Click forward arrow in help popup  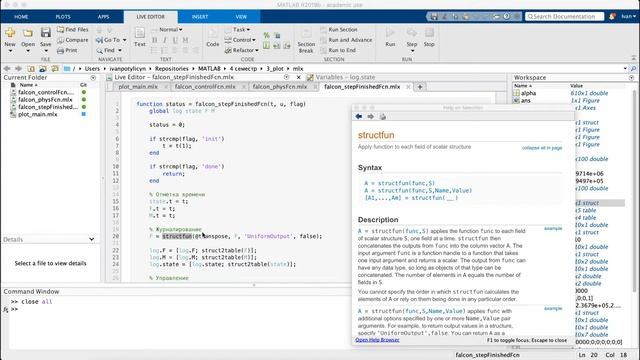tap(370, 117)
